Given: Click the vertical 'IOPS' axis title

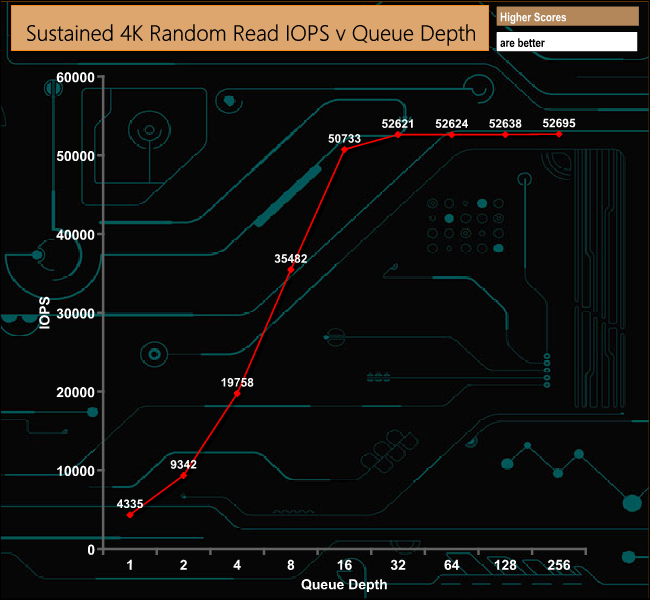Looking at the screenshot, I should [x=44, y=313].
